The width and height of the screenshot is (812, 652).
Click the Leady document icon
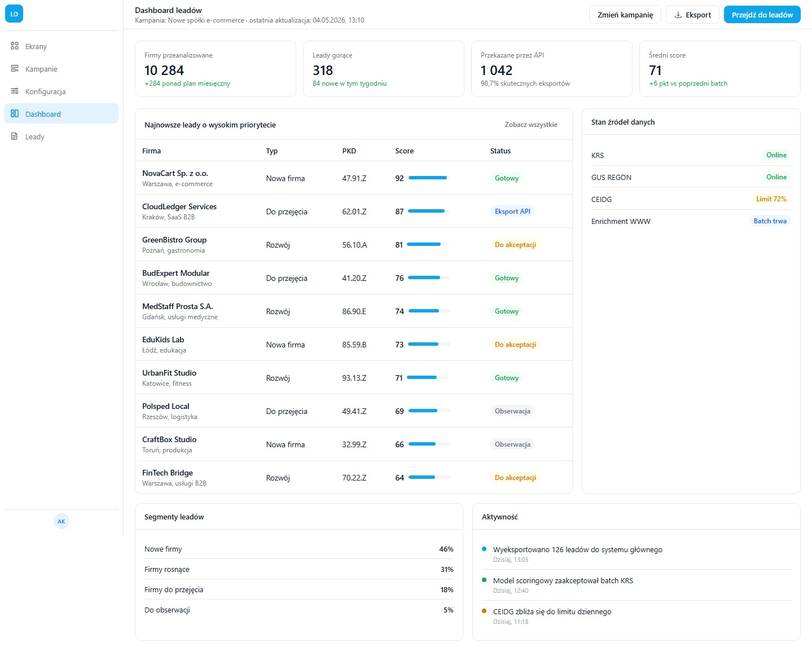pyautogui.click(x=15, y=136)
